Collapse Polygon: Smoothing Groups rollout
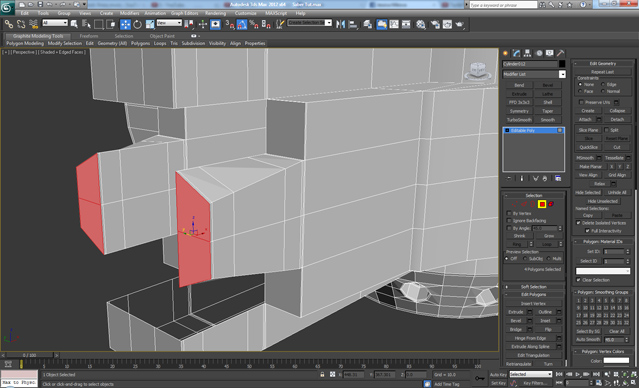 tap(602, 292)
